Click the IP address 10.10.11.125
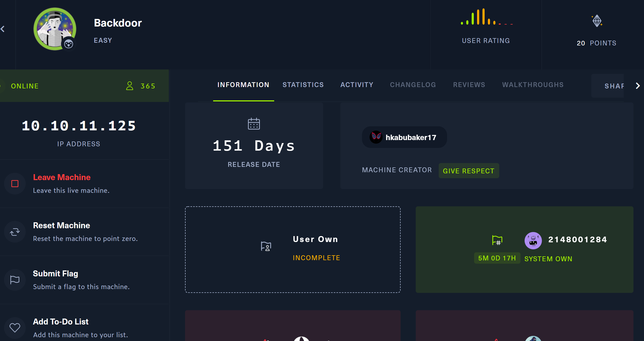The height and width of the screenshot is (341, 644). [x=79, y=126]
